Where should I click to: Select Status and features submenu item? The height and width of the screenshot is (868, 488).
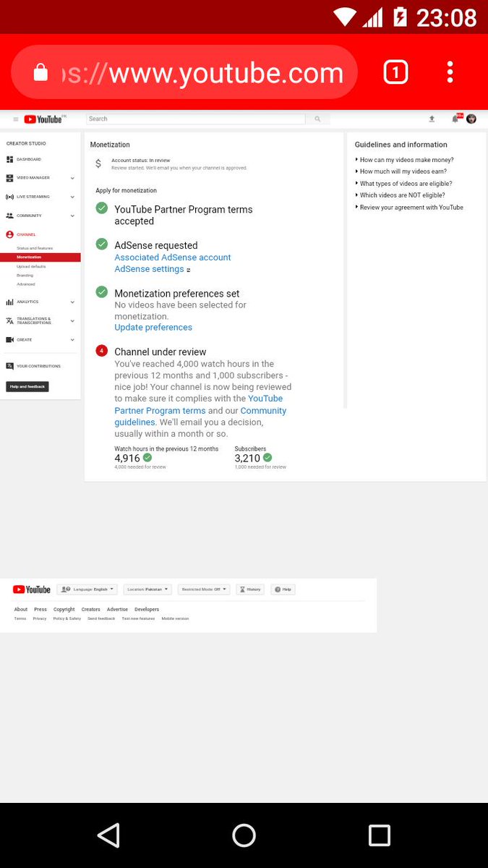click(x=35, y=248)
